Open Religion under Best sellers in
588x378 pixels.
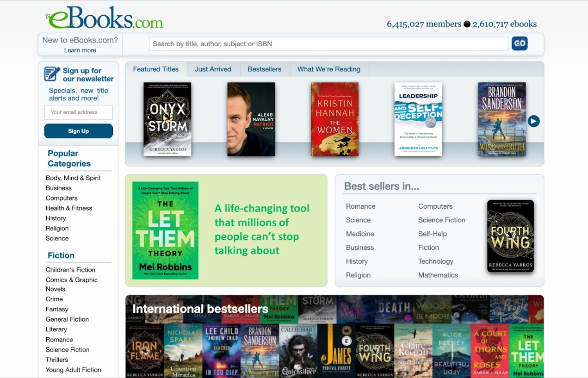pyautogui.click(x=359, y=275)
